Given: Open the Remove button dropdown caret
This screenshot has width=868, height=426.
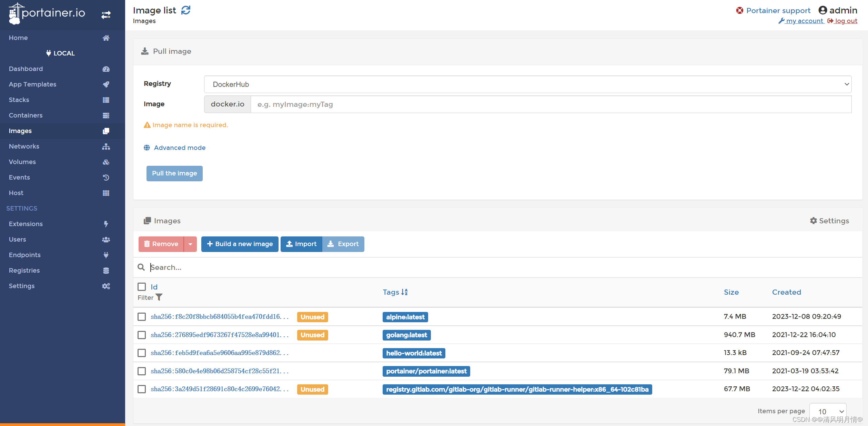Looking at the screenshot, I should 190,244.
